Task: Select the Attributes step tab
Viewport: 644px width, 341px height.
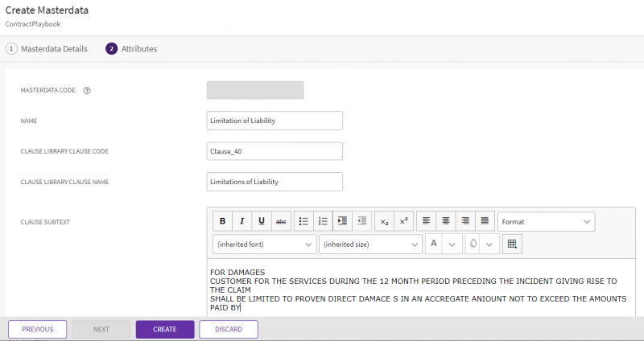Action: pyautogui.click(x=131, y=49)
